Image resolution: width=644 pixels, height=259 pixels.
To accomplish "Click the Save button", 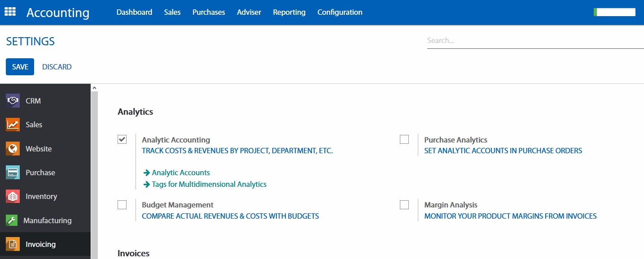I will click(x=20, y=67).
